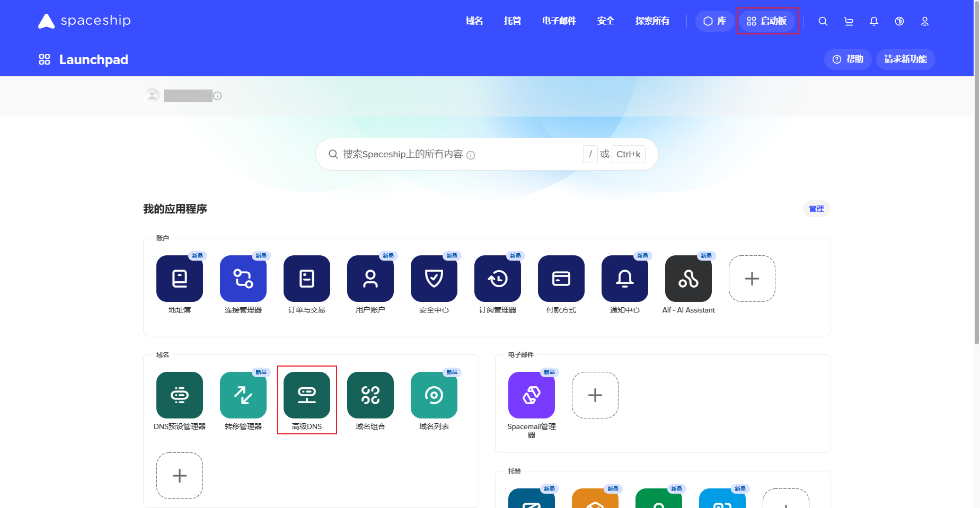Launch Alf - AI Assistant
This screenshot has width=980, height=508.
pyautogui.click(x=688, y=279)
